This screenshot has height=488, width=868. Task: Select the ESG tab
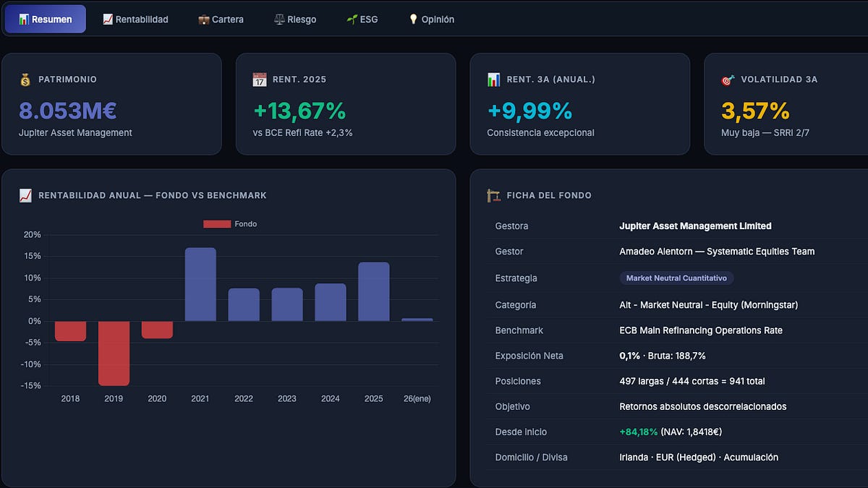tap(362, 20)
